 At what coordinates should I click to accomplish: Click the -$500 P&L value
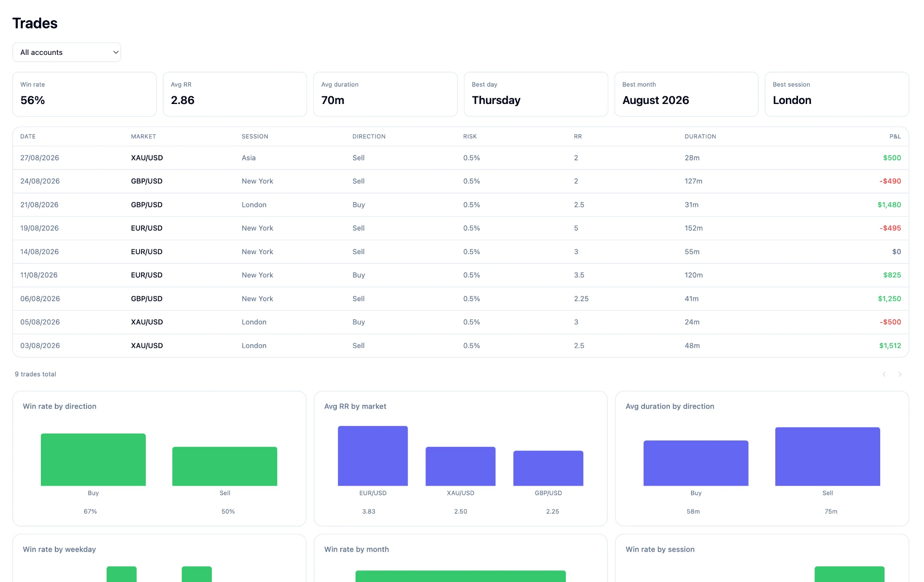890,322
